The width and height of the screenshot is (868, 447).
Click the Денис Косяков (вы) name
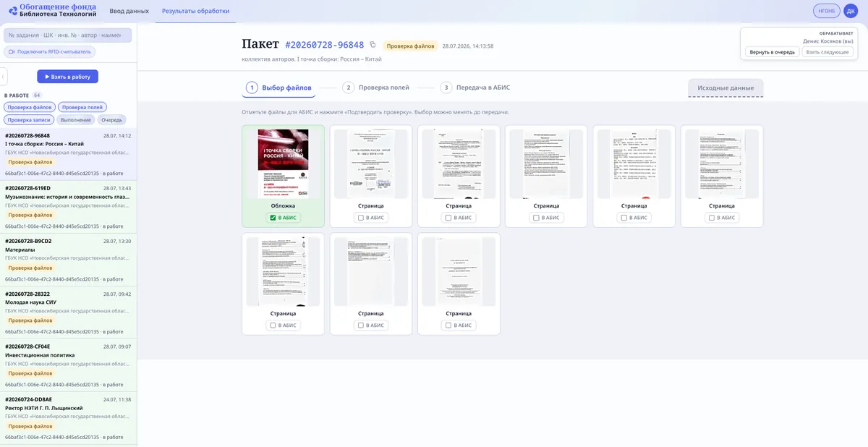tap(827, 41)
